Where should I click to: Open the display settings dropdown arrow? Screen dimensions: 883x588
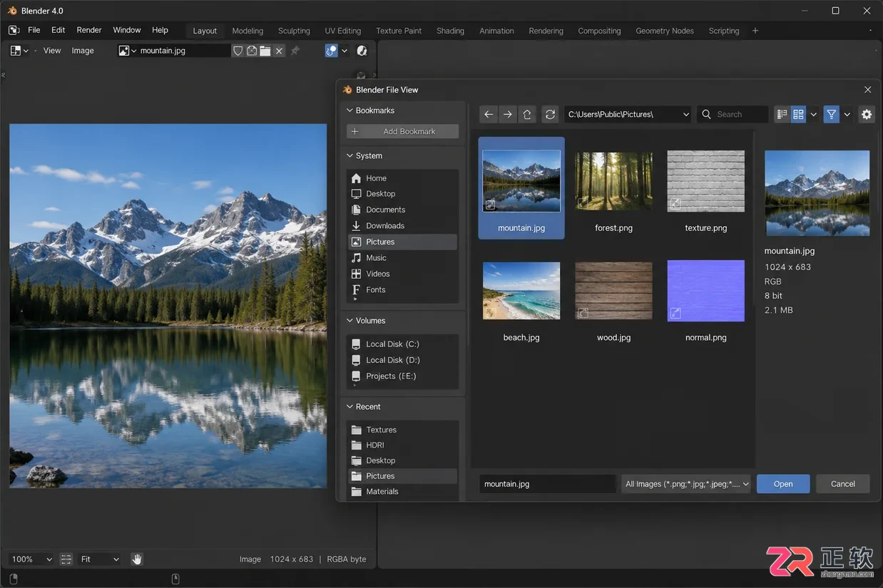point(813,114)
